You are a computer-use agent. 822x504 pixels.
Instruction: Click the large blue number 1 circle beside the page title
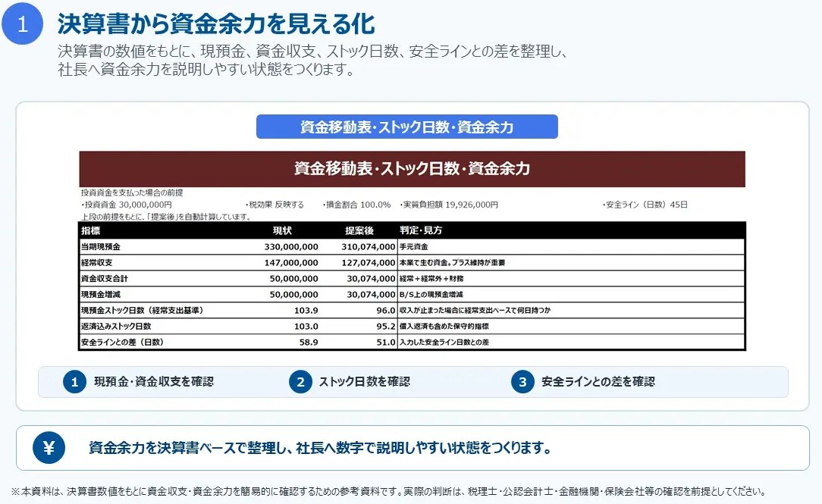(x=22, y=23)
